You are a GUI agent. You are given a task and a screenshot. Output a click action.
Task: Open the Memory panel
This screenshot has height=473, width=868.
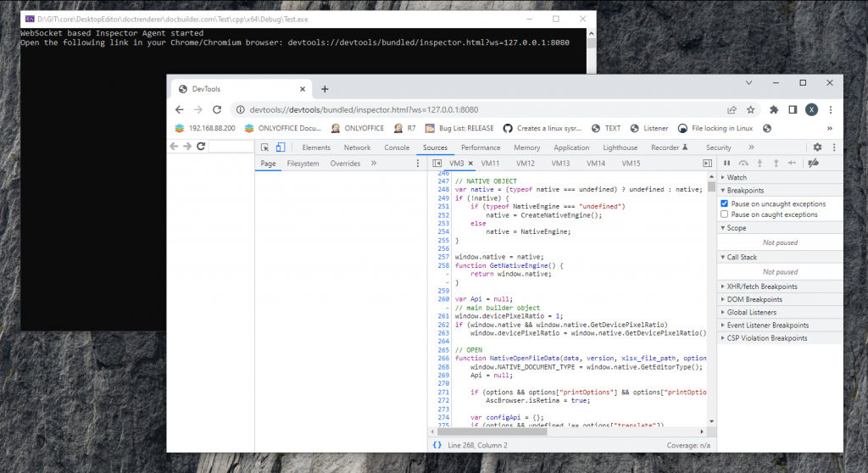pos(527,147)
